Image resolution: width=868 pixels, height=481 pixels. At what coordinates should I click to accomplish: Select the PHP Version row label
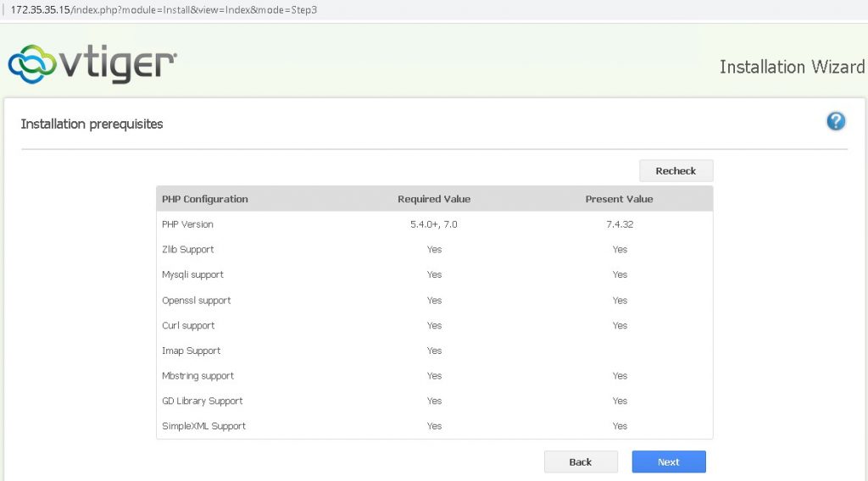click(x=187, y=224)
